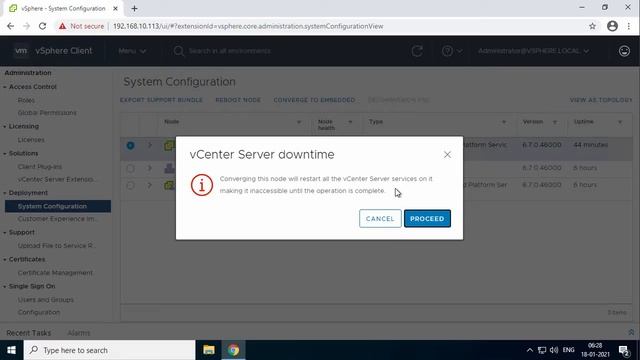
Task: Open Upload File to Service Request
Action: (x=57, y=246)
